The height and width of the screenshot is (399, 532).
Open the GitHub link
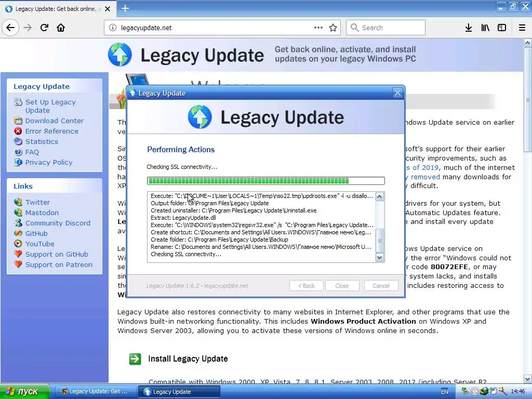pyautogui.click(x=36, y=233)
